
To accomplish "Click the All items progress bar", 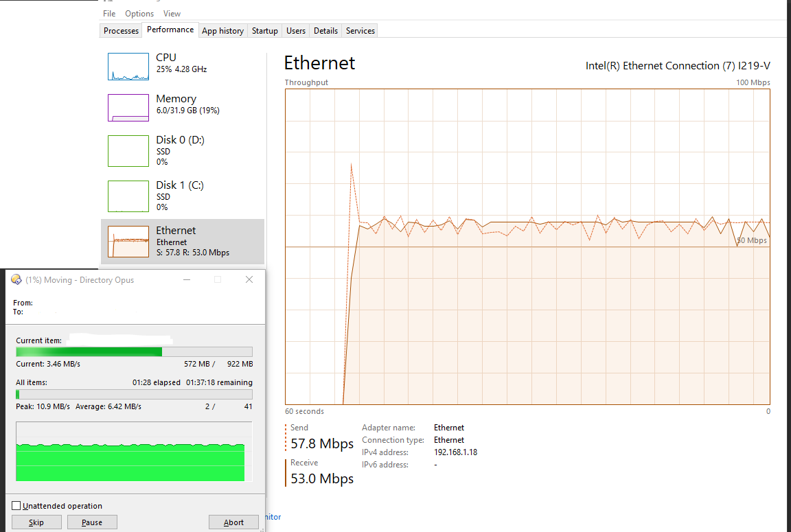I will coord(134,394).
